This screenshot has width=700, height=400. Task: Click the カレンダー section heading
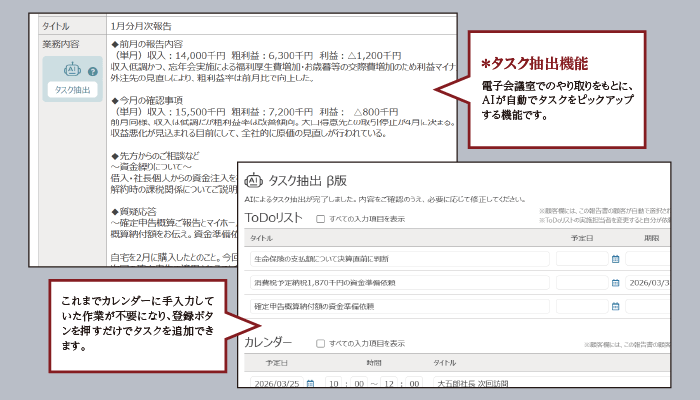(268, 342)
